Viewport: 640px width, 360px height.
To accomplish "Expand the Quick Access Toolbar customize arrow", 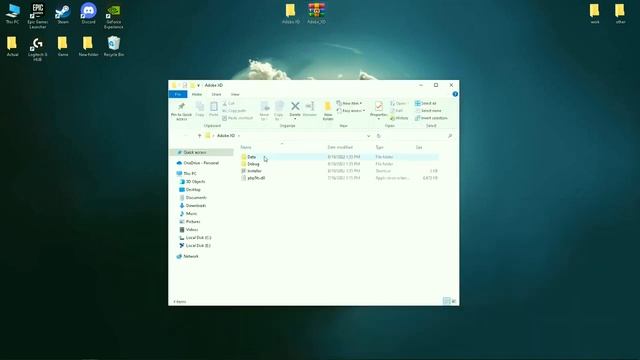I will [x=198, y=85].
